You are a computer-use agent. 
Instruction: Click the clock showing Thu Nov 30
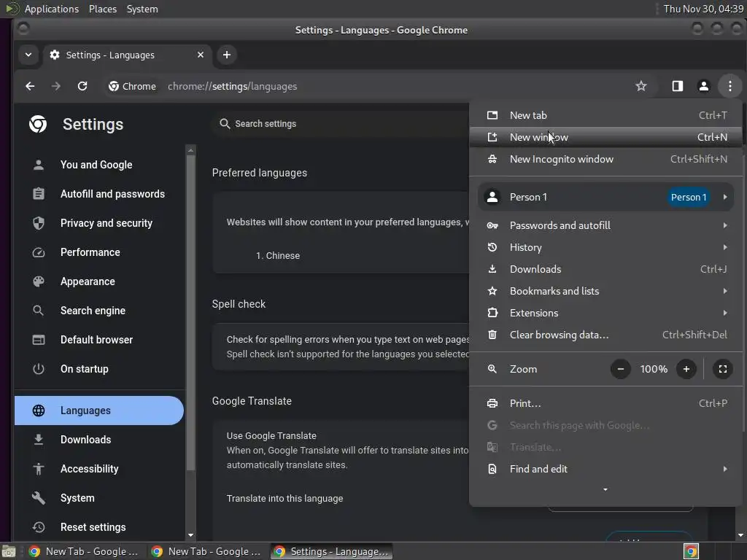[x=703, y=9]
